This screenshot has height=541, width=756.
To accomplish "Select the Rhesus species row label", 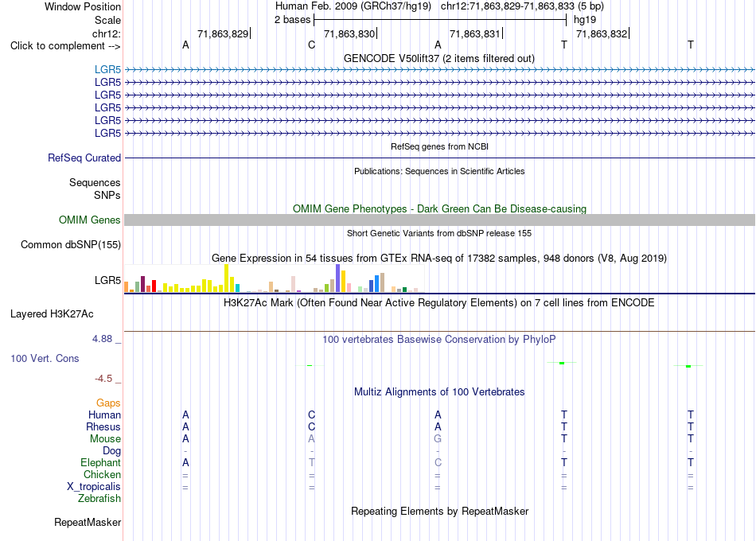I will coord(103,427).
